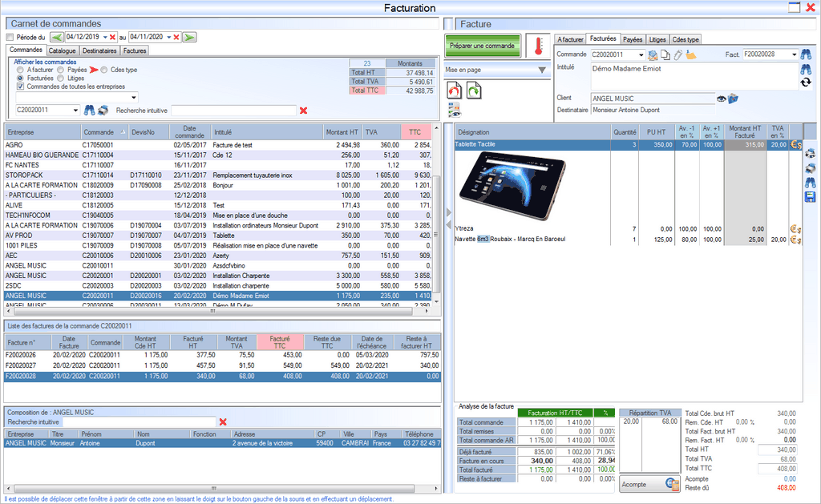Open the Litiges tab in Facture panel
Viewport: 821px width, 504px height.
[657, 39]
